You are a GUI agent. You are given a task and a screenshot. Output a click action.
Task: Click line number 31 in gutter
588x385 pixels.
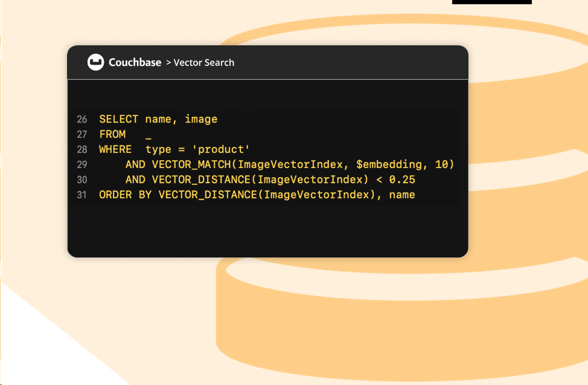tap(81, 195)
